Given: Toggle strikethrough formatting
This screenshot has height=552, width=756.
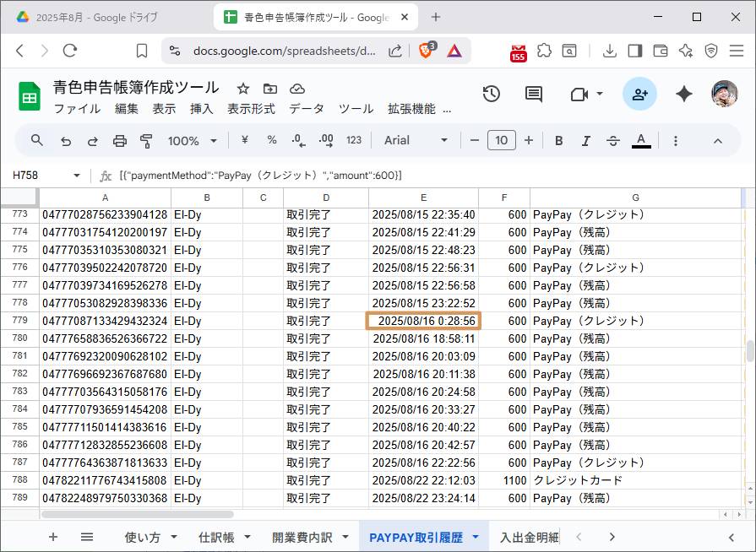Looking at the screenshot, I should [613, 141].
